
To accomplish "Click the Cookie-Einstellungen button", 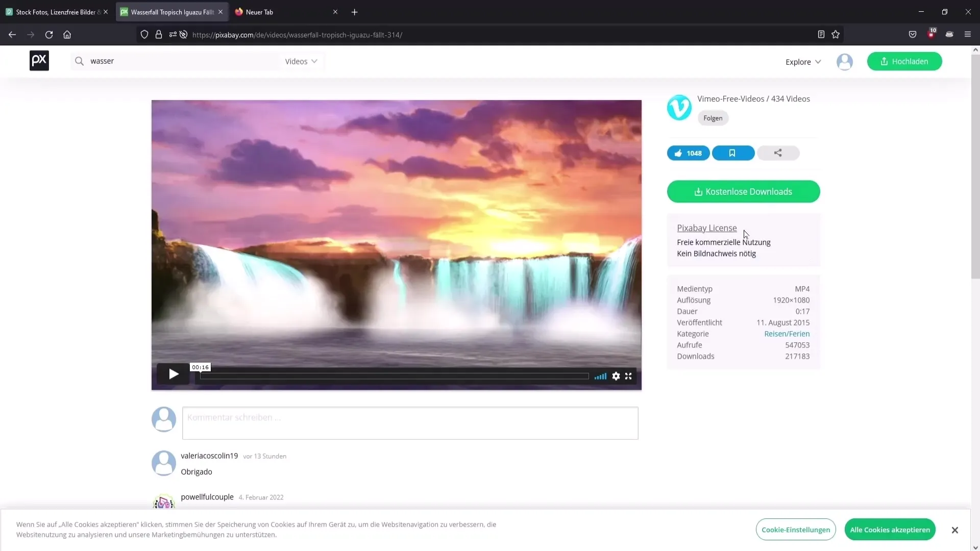I will pos(796,530).
